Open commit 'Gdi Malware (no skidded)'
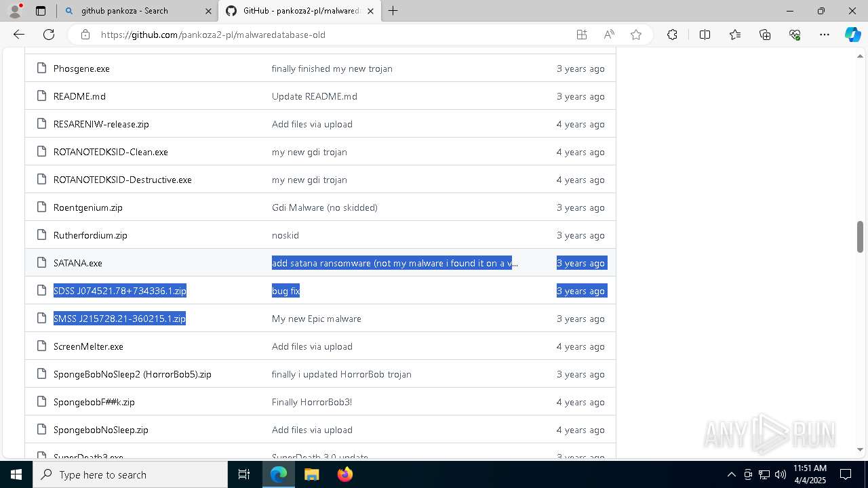 pyautogui.click(x=325, y=207)
